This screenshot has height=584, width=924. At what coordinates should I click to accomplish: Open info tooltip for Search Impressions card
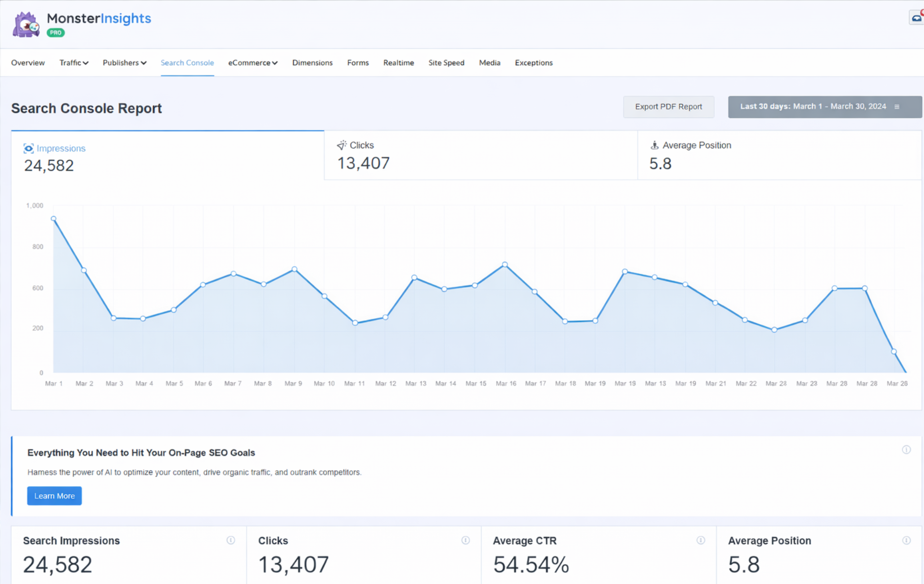point(231,540)
